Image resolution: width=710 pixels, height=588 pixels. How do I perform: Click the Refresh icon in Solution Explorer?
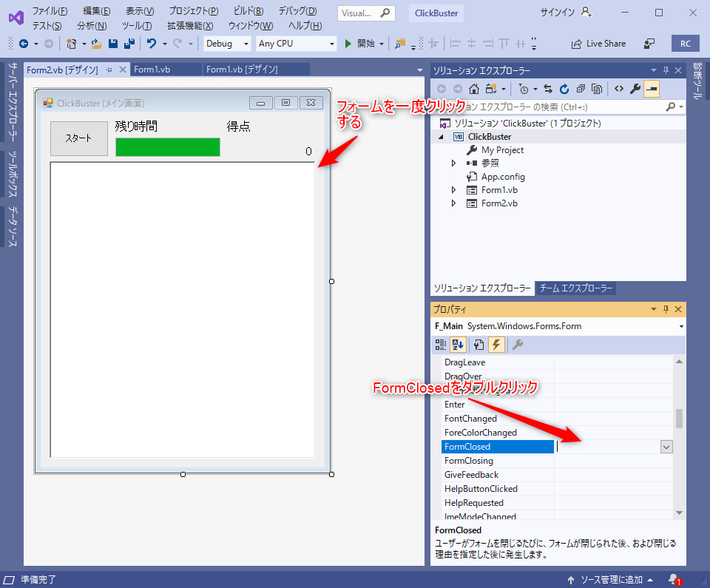564,89
